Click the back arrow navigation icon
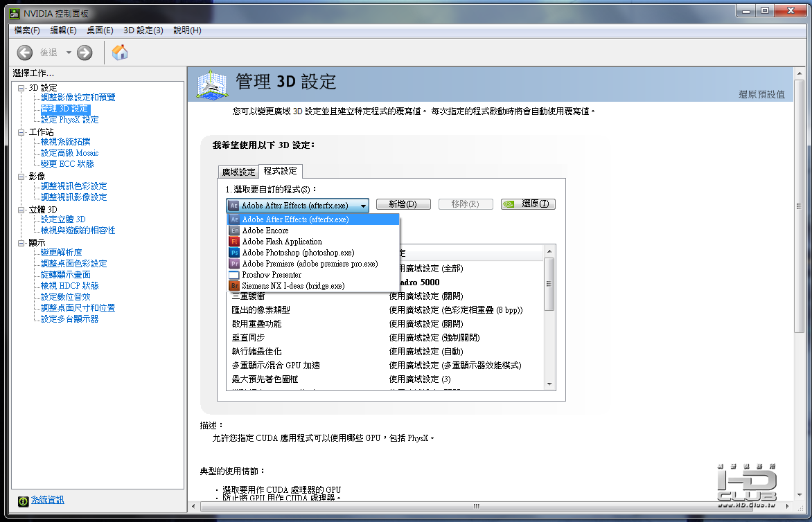The image size is (812, 522). (24, 52)
